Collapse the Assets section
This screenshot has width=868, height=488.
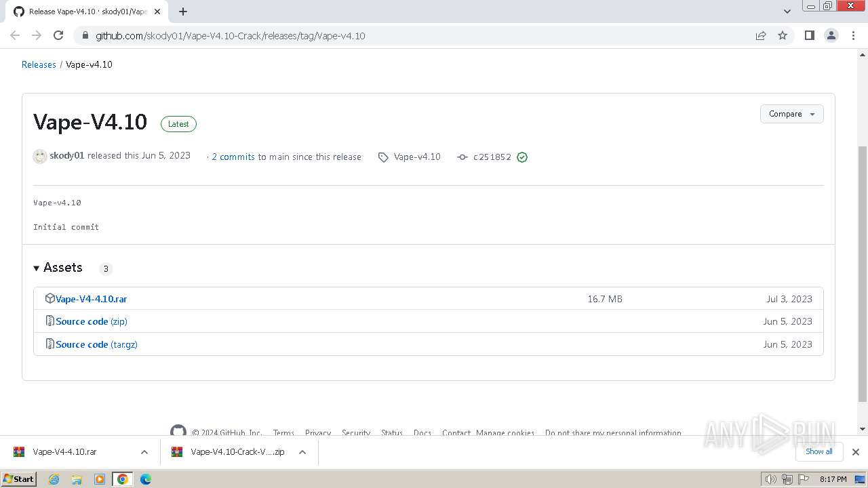tap(58, 268)
